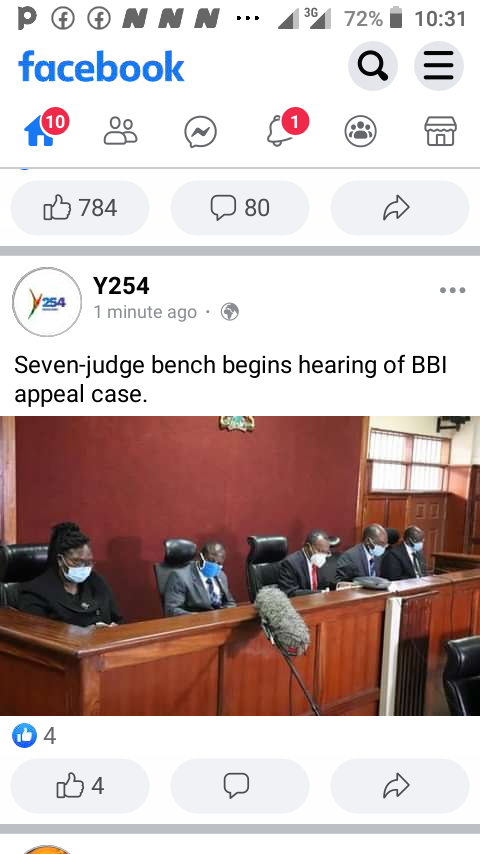The height and width of the screenshot is (854, 480).
Task: Open the Facebook search magnifier
Action: point(373,66)
